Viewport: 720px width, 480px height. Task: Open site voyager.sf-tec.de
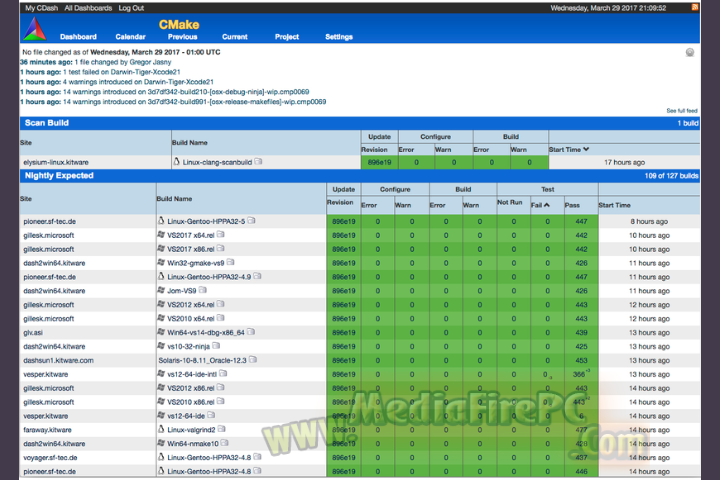pyautogui.click(x=51, y=457)
